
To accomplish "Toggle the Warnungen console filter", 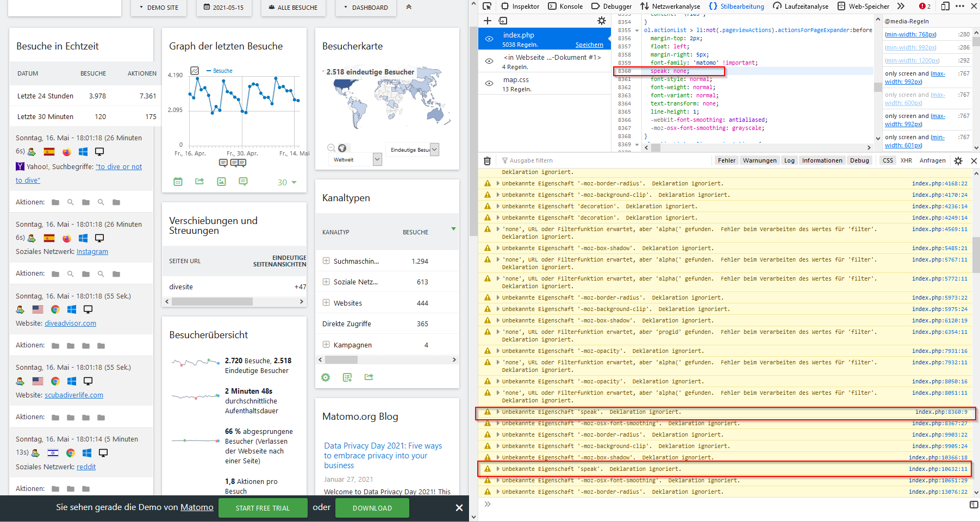I will [760, 160].
